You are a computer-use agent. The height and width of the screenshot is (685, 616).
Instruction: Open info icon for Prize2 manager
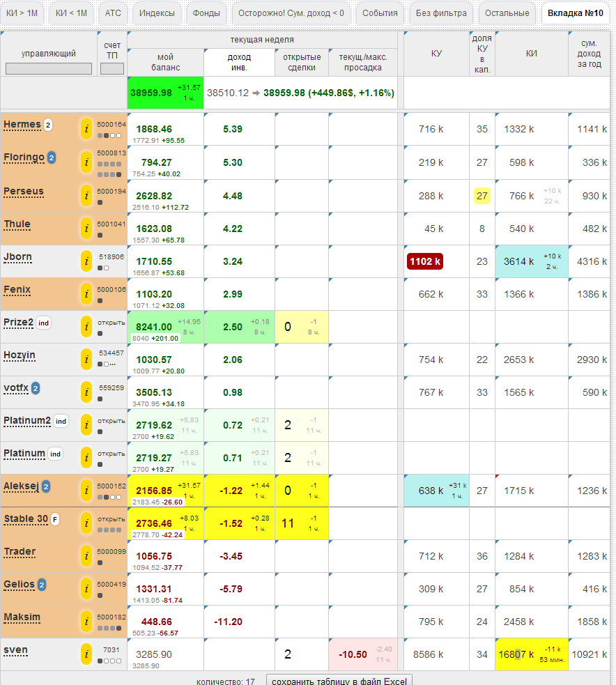[86, 327]
